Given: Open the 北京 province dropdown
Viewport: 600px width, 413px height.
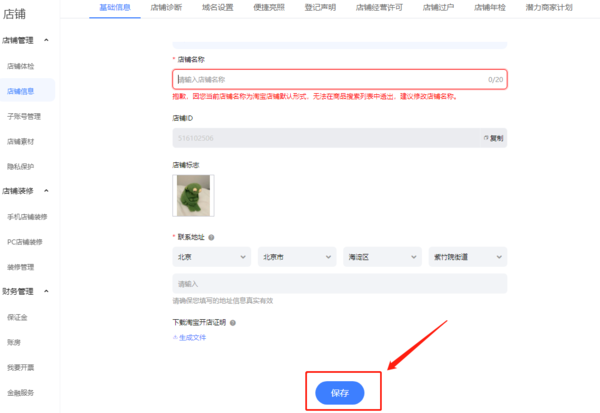Looking at the screenshot, I should point(212,257).
